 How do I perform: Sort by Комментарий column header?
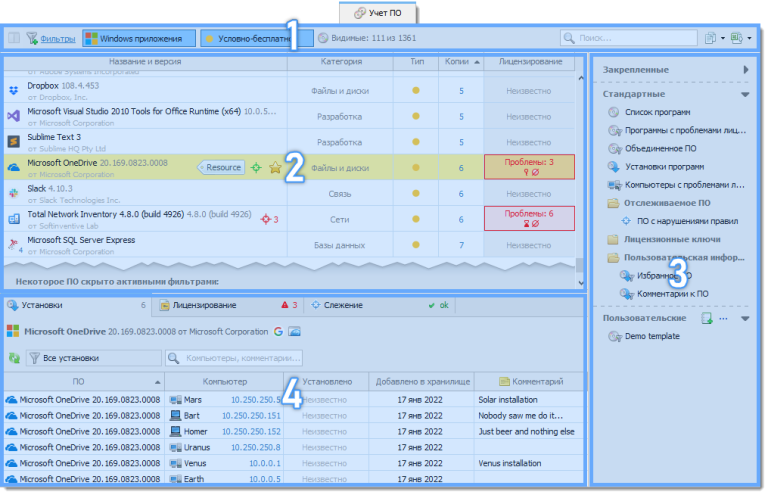530,381
